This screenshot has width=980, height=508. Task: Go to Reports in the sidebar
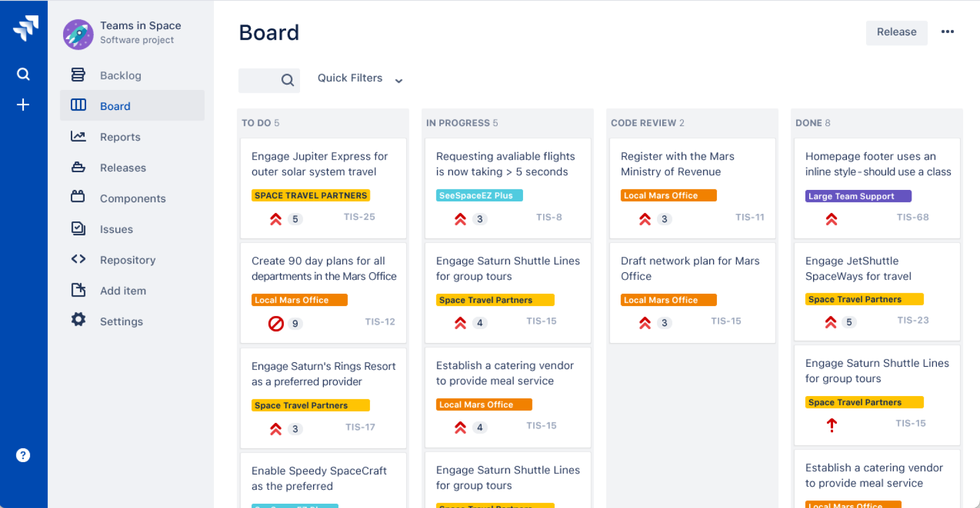point(120,137)
